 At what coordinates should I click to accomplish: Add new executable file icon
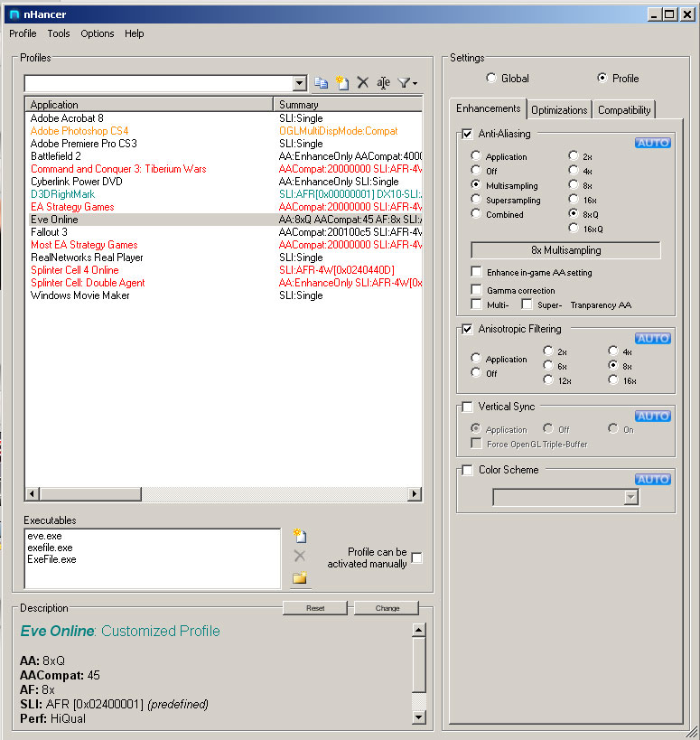pos(300,536)
